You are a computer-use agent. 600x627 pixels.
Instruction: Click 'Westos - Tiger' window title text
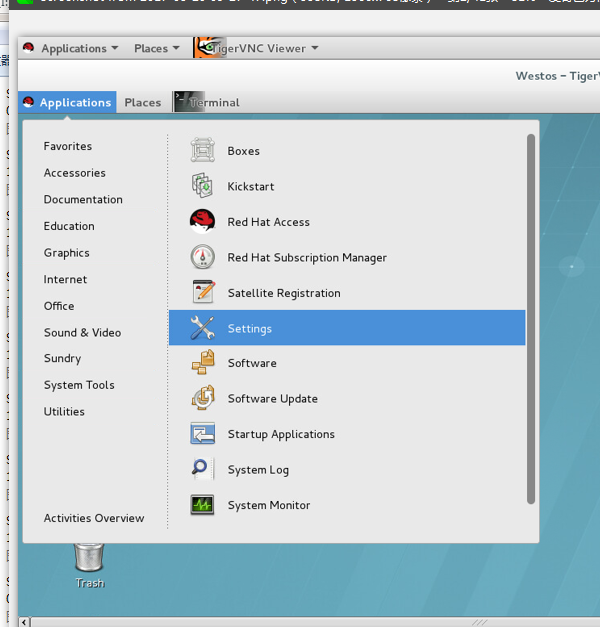558,76
